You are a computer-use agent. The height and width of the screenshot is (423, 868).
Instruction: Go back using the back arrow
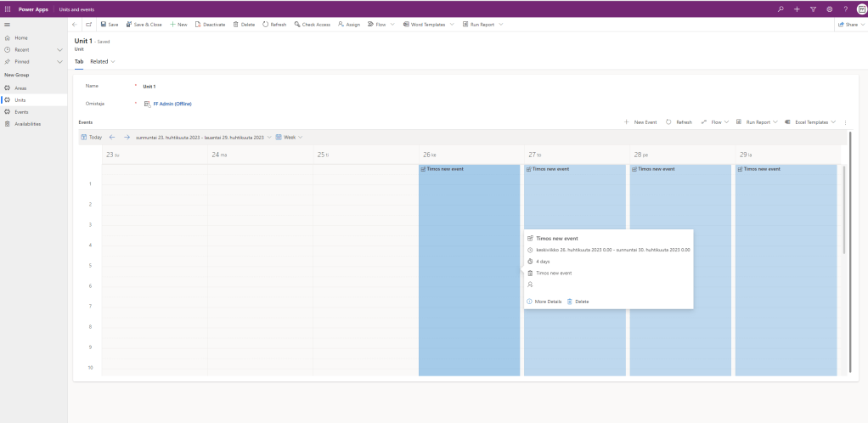tap(75, 25)
